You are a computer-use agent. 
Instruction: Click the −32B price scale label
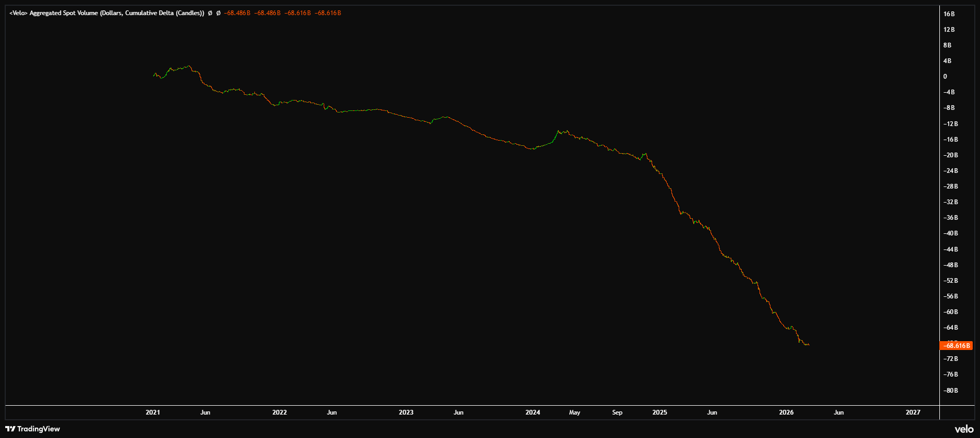pos(950,202)
